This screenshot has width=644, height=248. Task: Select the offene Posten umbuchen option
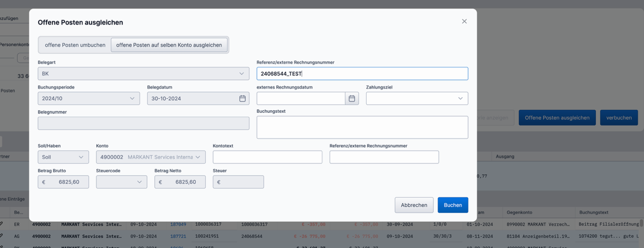tap(75, 45)
